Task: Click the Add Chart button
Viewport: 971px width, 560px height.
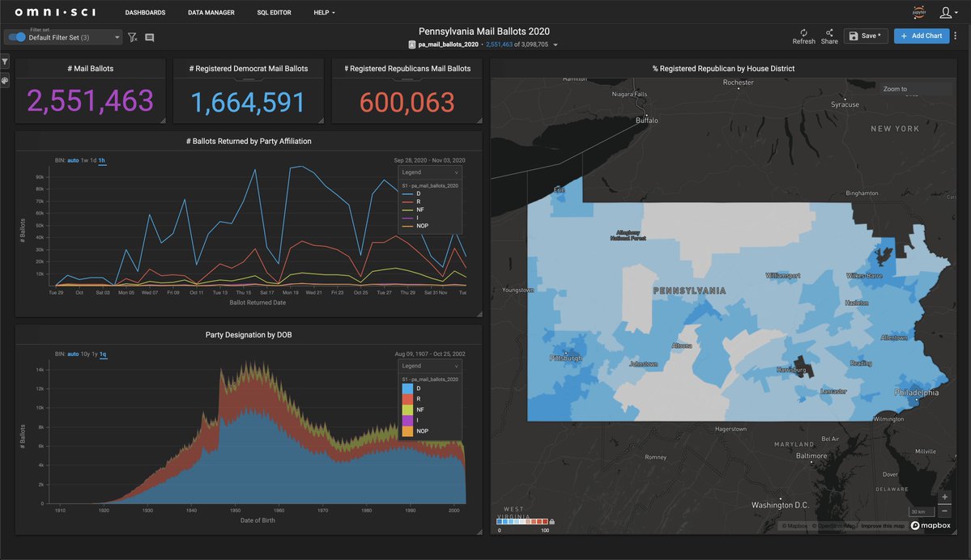Action: coord(921,36)
